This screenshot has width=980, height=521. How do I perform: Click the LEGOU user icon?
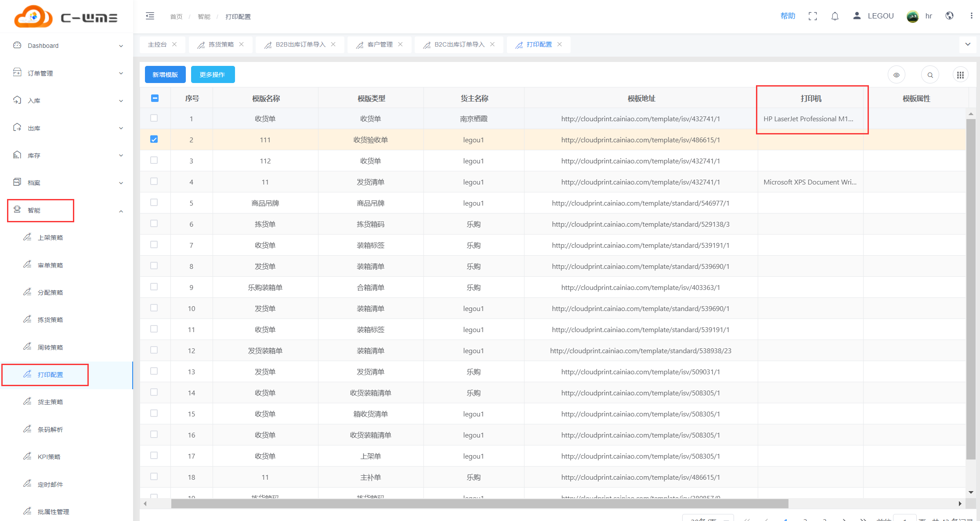pyautogui.click(x=857, y=16)
